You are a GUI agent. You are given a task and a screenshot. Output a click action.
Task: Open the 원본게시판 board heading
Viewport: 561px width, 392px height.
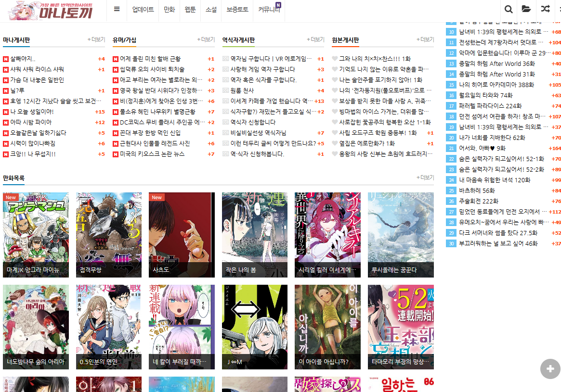[345, 40]
